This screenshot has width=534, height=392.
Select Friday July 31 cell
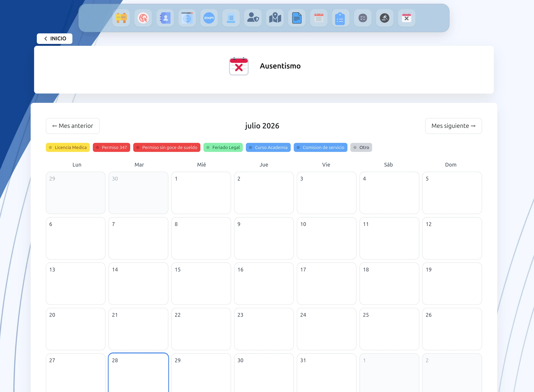(x=326, y=373)
